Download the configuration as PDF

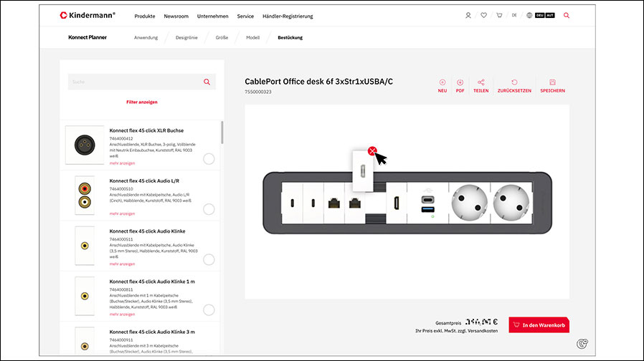click(x=460, y=86)
